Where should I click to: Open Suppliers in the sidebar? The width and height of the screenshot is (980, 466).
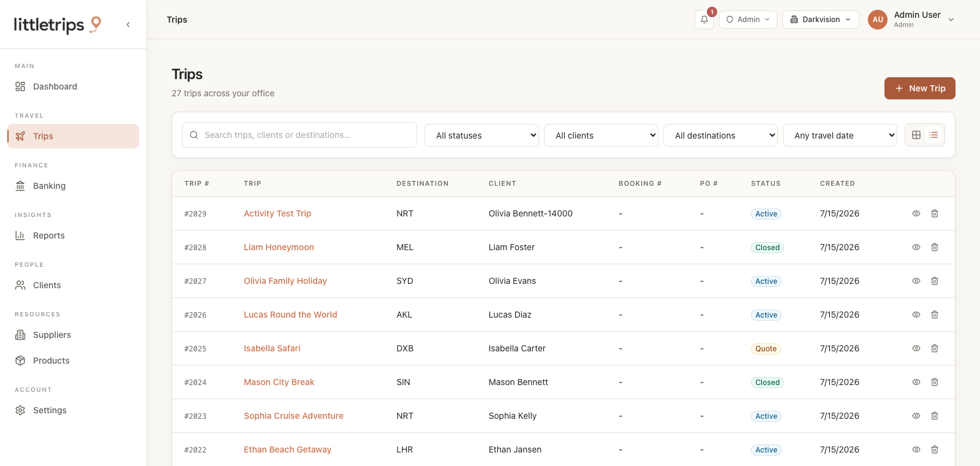coord(73,335)
